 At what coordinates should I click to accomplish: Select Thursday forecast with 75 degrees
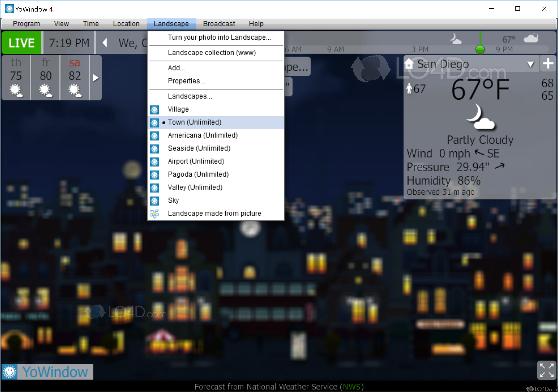16,78
